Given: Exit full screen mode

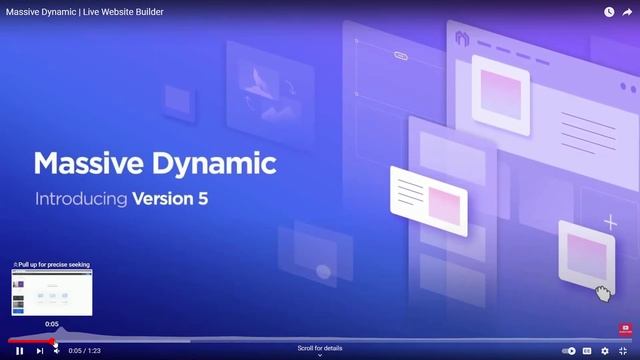Looking at the screenshot, I should pyautogui.click(x=623, y=351).
